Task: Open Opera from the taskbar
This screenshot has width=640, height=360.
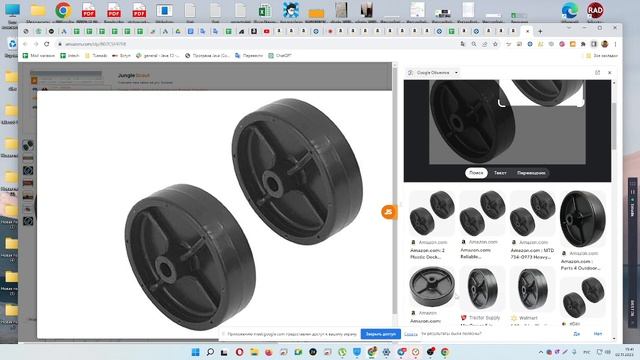Action: (x=239, y=352)
